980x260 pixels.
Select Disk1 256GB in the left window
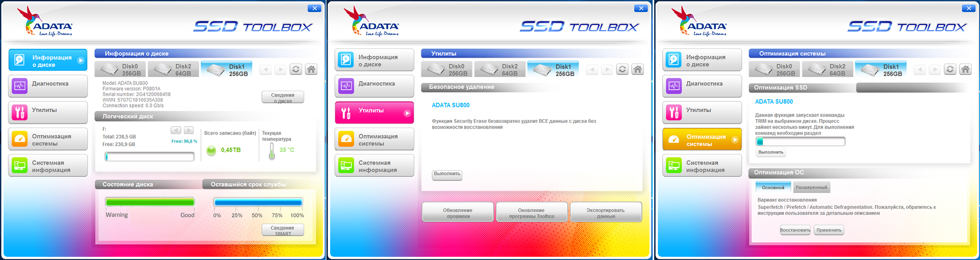click(227, 70)
